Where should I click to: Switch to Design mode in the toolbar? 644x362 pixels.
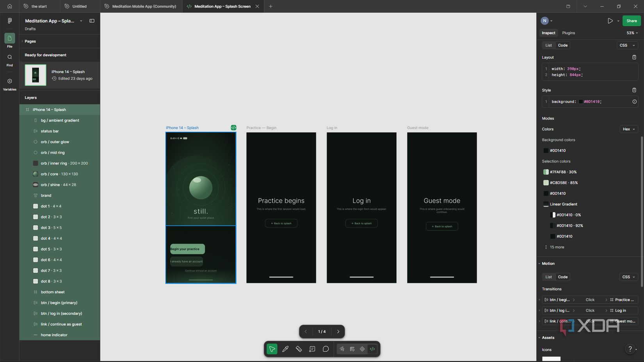[352, 349]
